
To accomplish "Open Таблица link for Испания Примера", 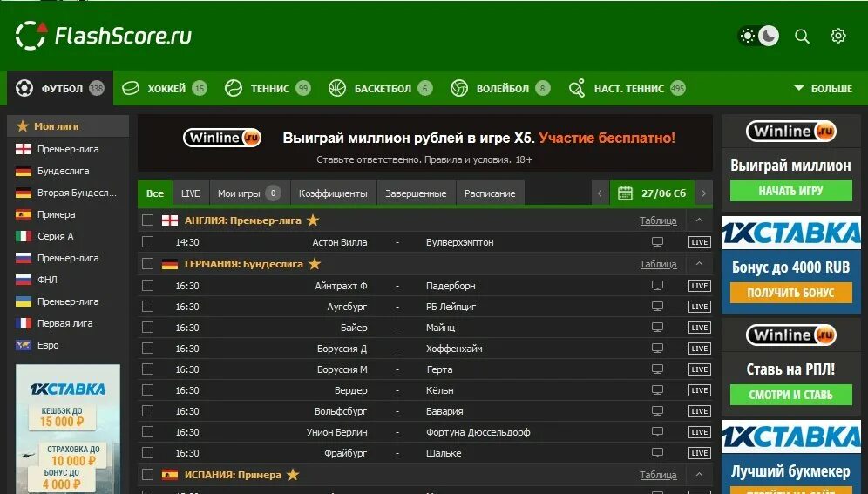I will tap(658, 475).
